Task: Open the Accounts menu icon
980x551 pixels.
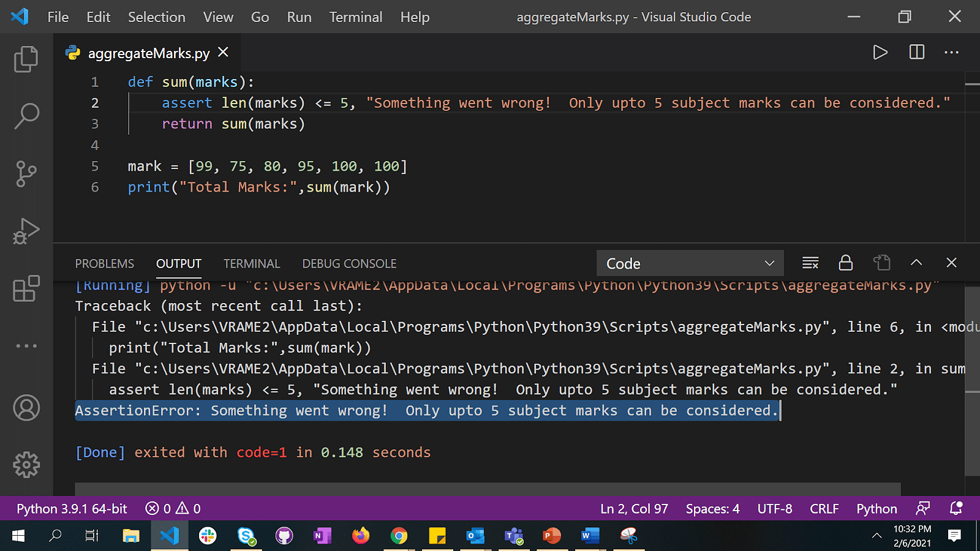Action: tap(26, 408)
